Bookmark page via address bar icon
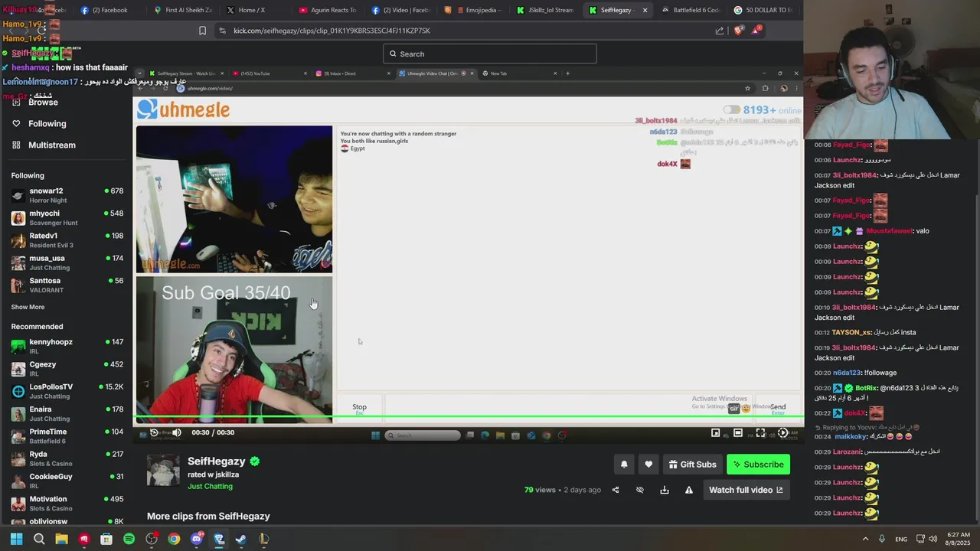This screenshot has height=551, width=980. click(x=202, y=31)
